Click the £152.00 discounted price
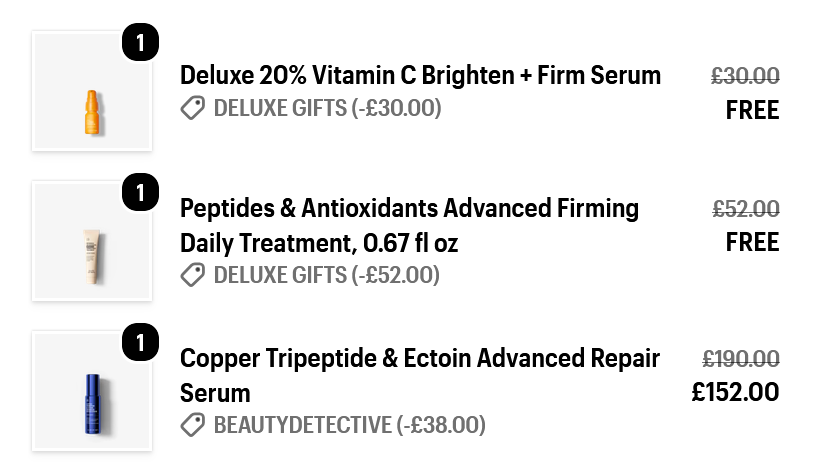The height and width of the screenshot is (472, 821). [x=736, y=392]
